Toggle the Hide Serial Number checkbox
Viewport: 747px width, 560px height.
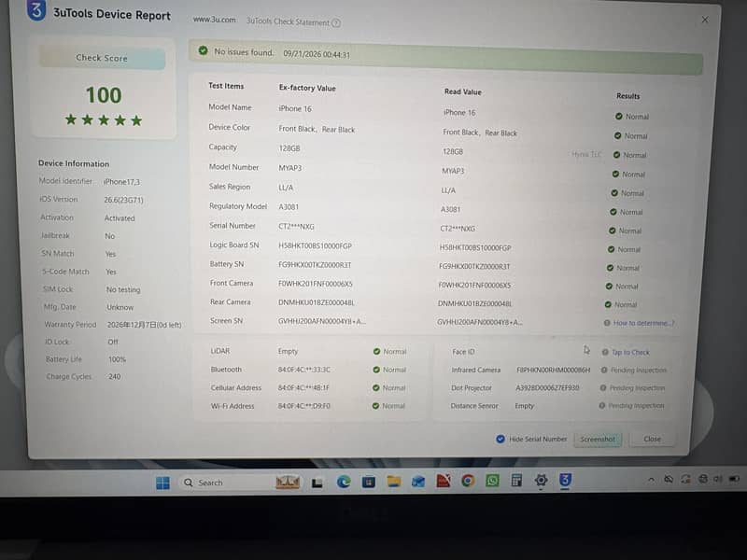500,439
